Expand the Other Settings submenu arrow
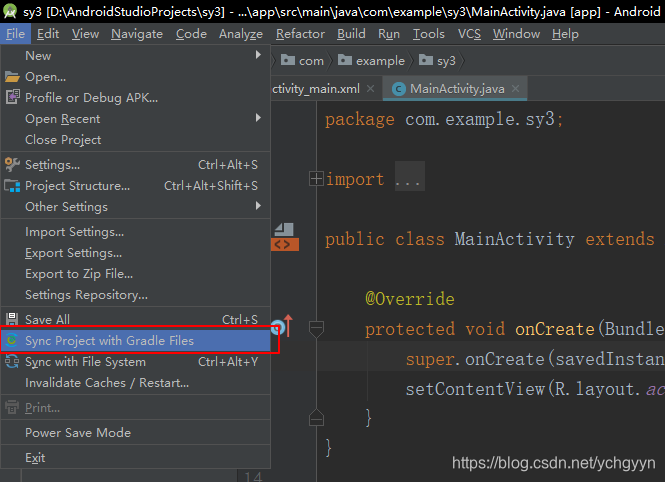The width and height of the screenshot is (665, 482). 258,206
